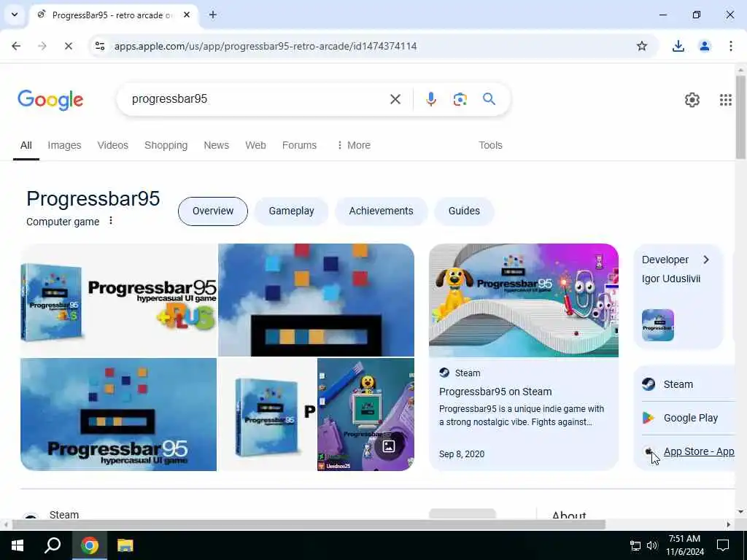Go back to the previous page
This screenshot has width=747, height=560.
coord(16,46)
